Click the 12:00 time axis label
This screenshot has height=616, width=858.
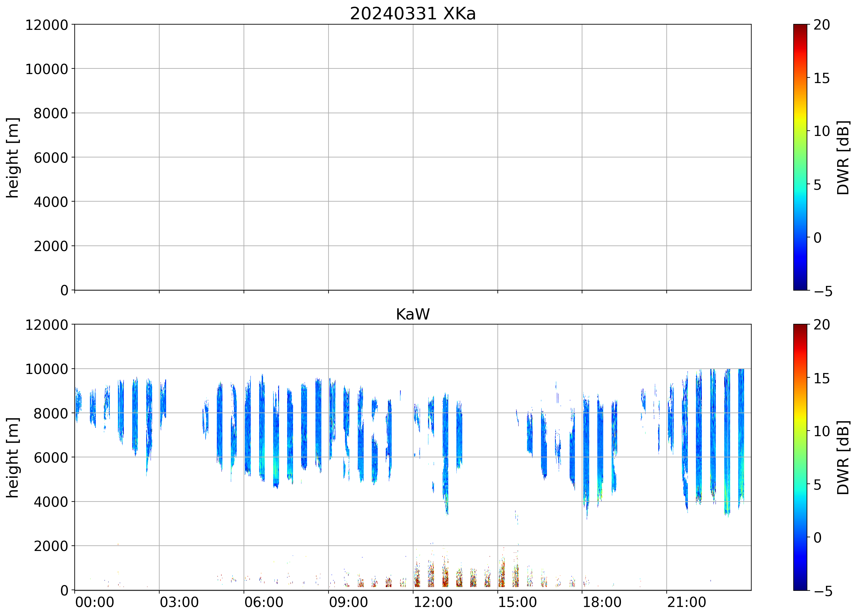tap(433, 602)
